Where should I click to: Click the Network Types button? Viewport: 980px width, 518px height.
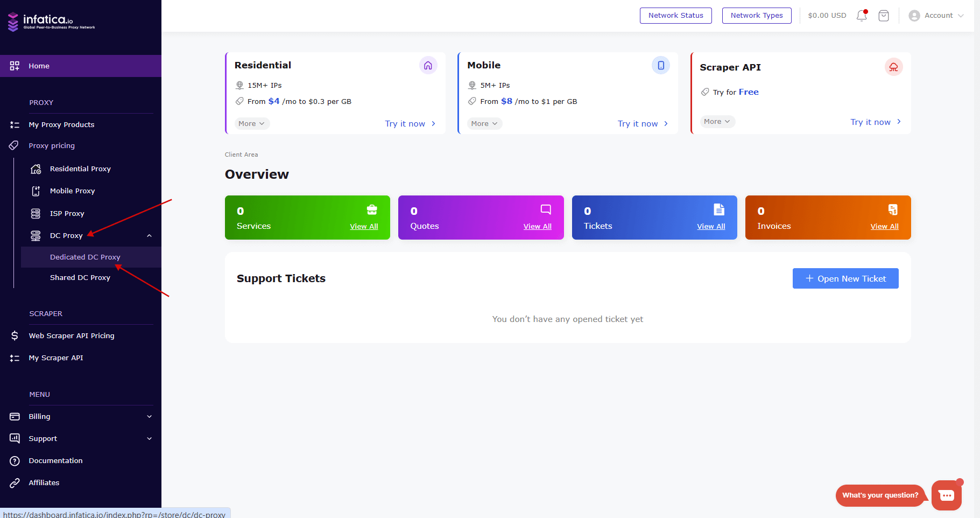point(757,16)
